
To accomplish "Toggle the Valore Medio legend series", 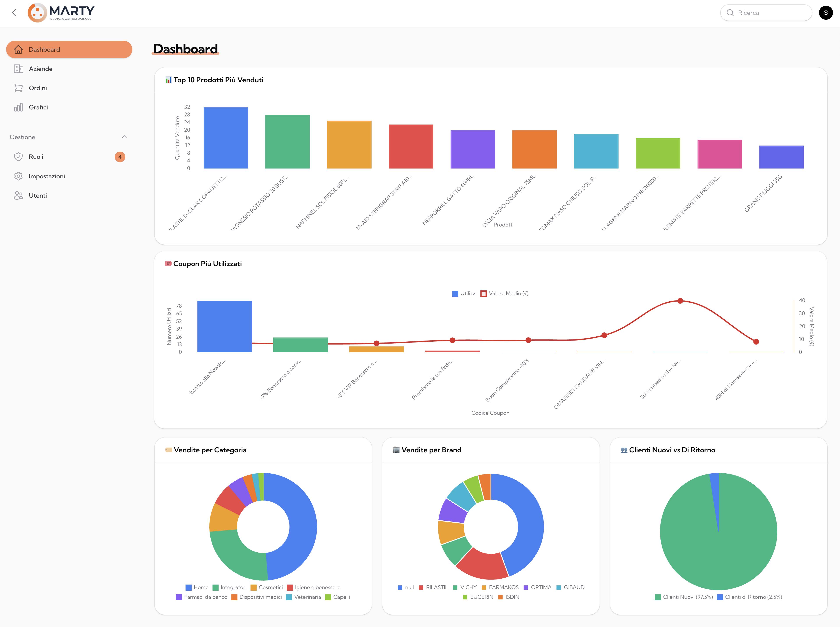I will (505, 293).
